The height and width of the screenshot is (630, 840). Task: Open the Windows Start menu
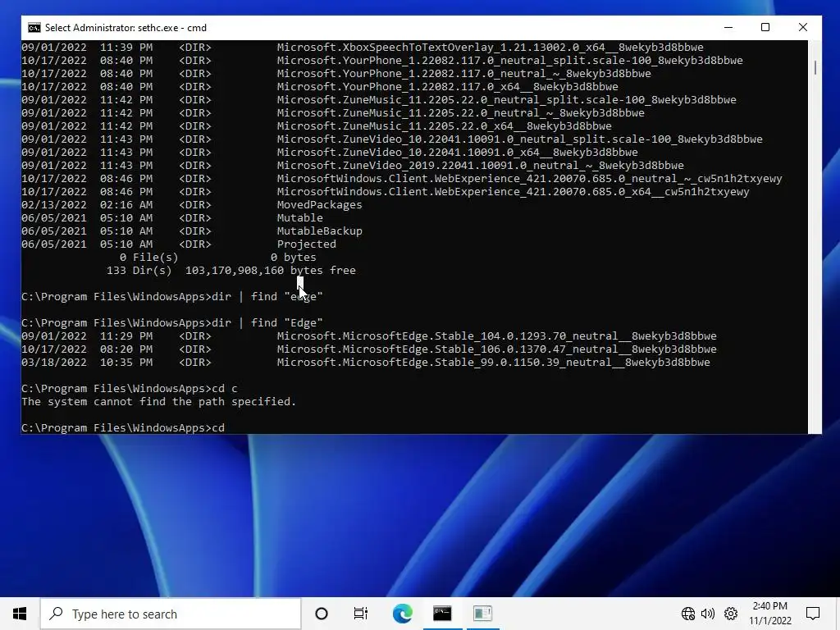coord(20,614)
